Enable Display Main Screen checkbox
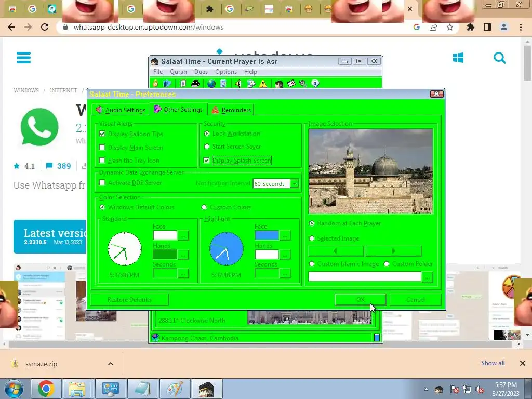Screen dimensions: 532x399 tap(102, 147)
